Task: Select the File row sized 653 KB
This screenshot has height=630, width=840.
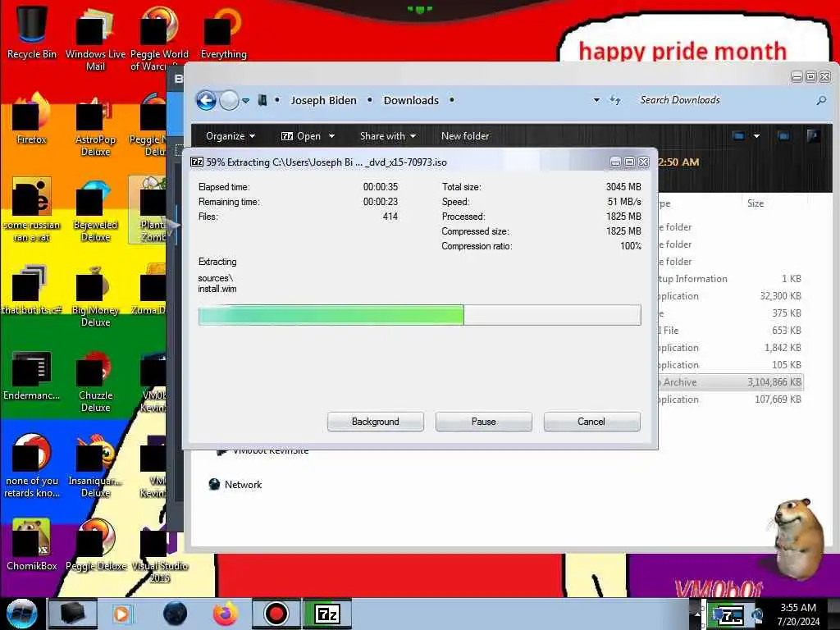Action: (x=731, y=331)
